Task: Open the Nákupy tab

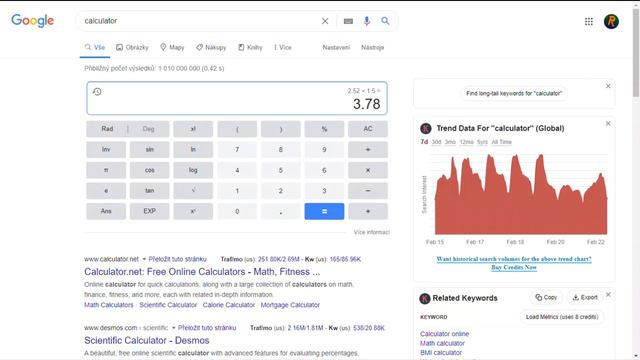Action: [211, 47]
